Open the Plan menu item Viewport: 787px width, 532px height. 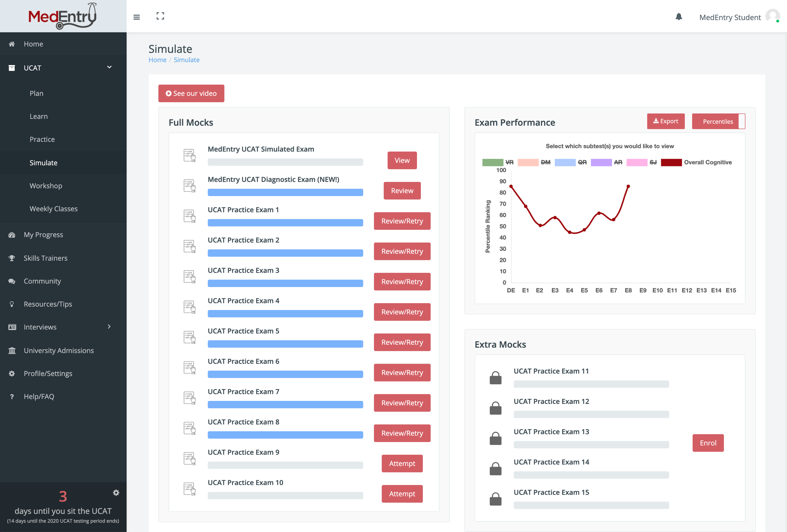36,94
